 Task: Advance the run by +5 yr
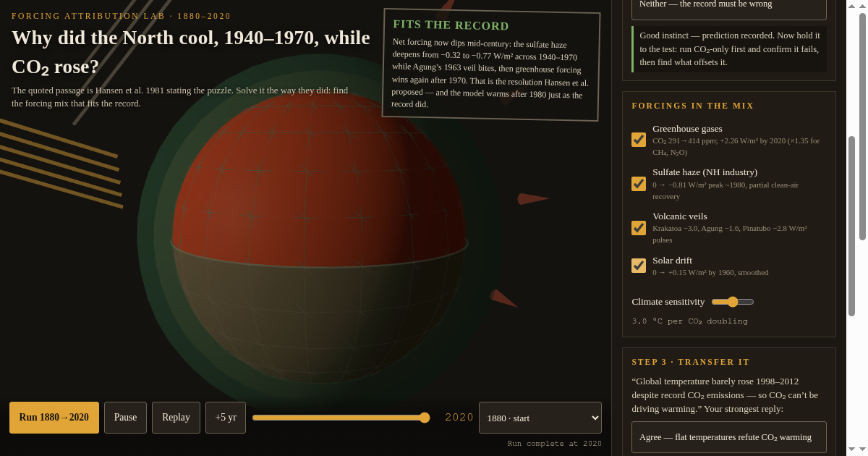[226, 418]
